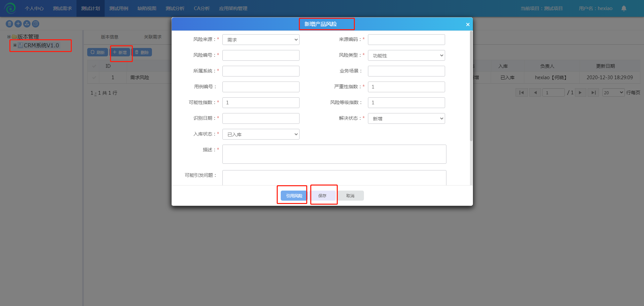Click the round export icon above the tree
This screenshot has width=644, height=306.
pos(36,24)
